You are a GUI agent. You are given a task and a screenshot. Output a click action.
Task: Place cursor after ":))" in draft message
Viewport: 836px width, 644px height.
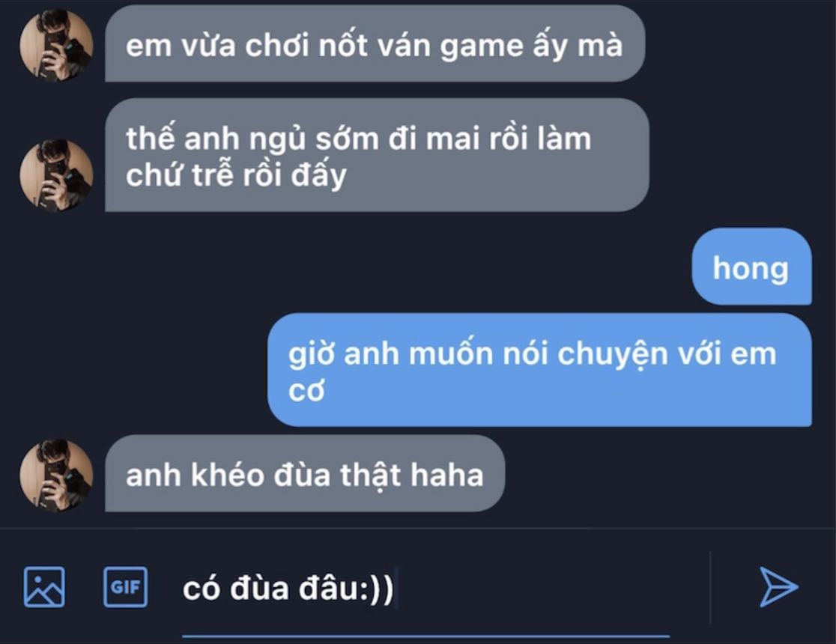[395, 589]
